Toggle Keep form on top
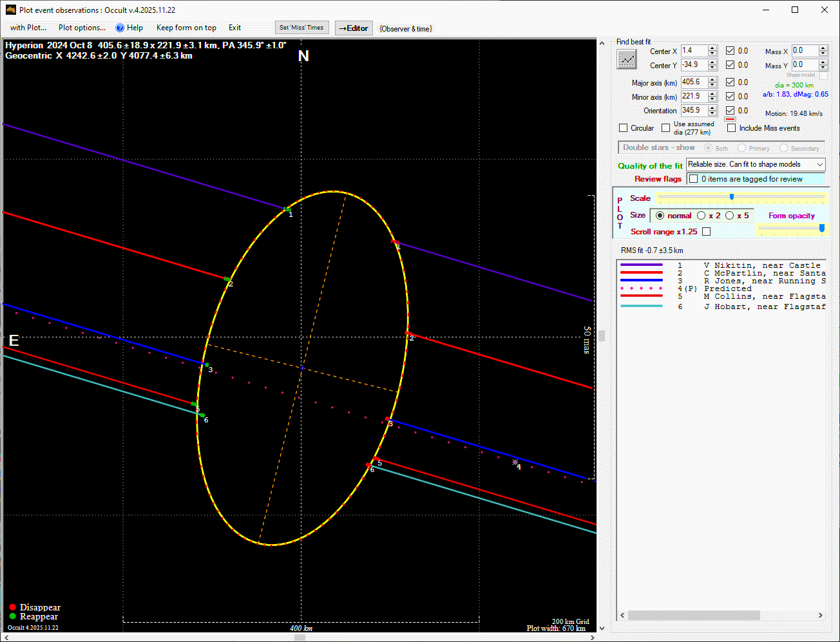 pyautogui.click(x=186, y=28)
